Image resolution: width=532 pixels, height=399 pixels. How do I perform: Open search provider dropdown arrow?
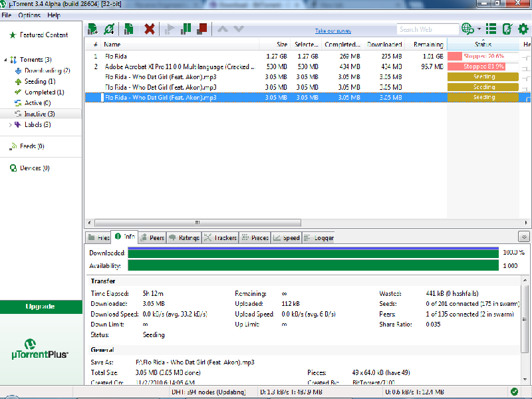click(479, 29)
